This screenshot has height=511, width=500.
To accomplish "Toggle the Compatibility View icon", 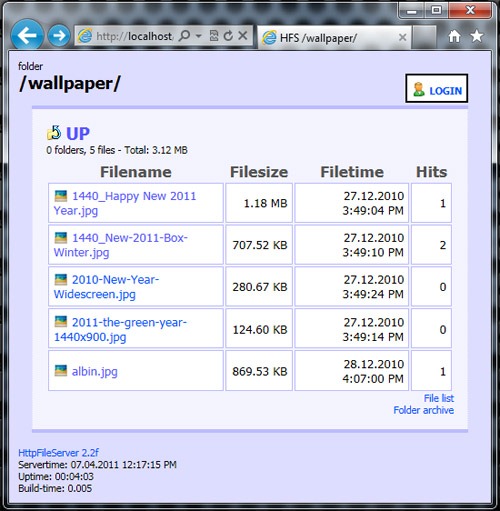I will pos(214,36).
